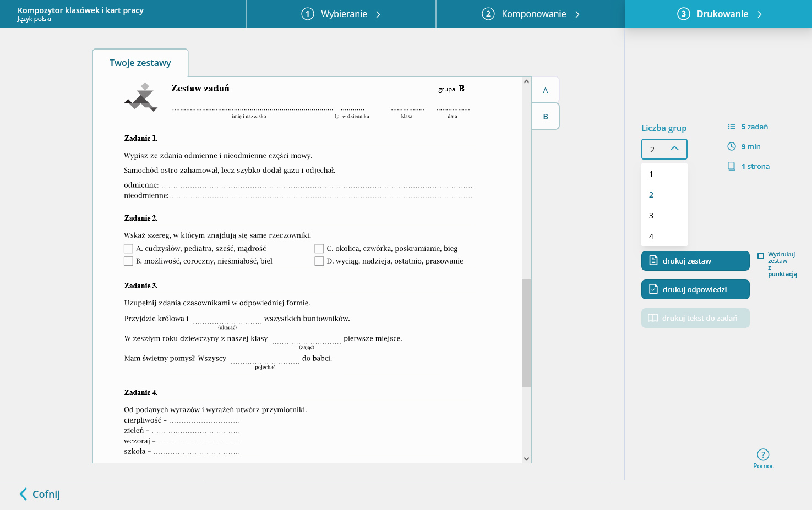Click the arrow chevron after Komponowanie

(x=577, y=14)
